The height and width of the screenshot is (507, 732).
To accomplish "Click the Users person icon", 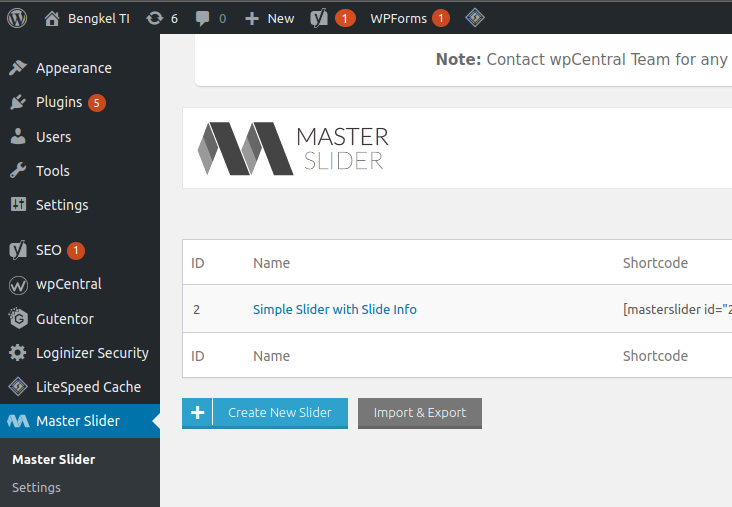I will (x=18, y=136).
